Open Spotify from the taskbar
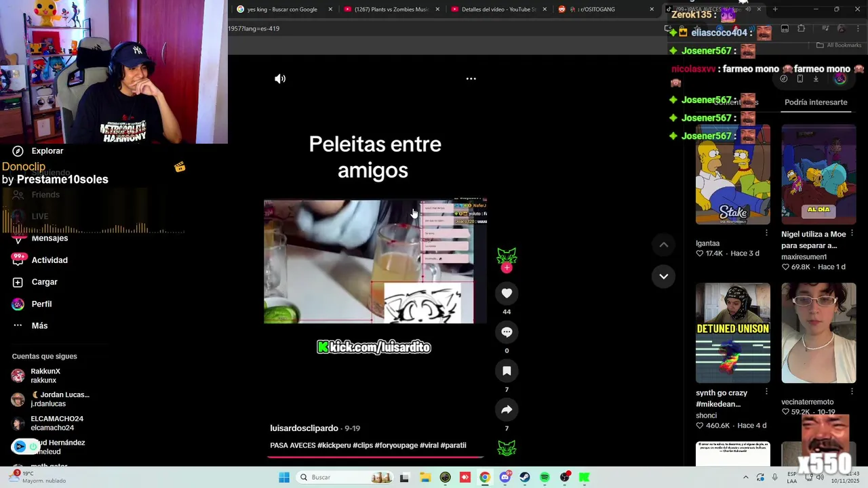Screen dimensions: 868x488 545,477
